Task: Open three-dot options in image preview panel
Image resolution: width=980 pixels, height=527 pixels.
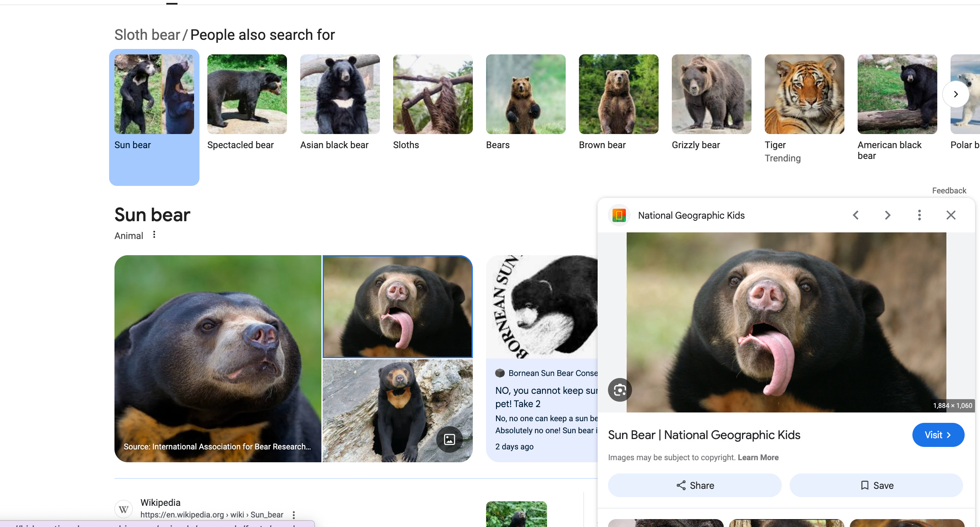Action: coord(919,215)
